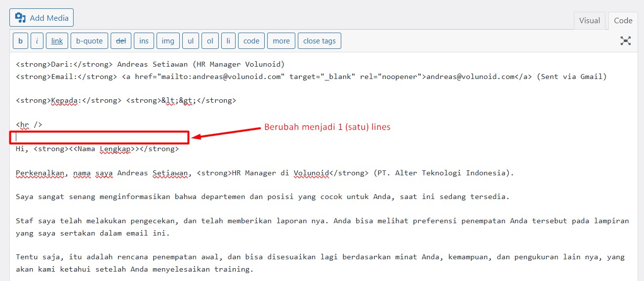Click the <strong>Kepada:</strong> line

126,100
